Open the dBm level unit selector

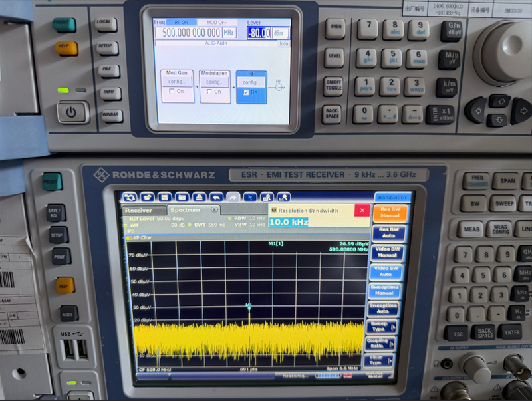280,33
